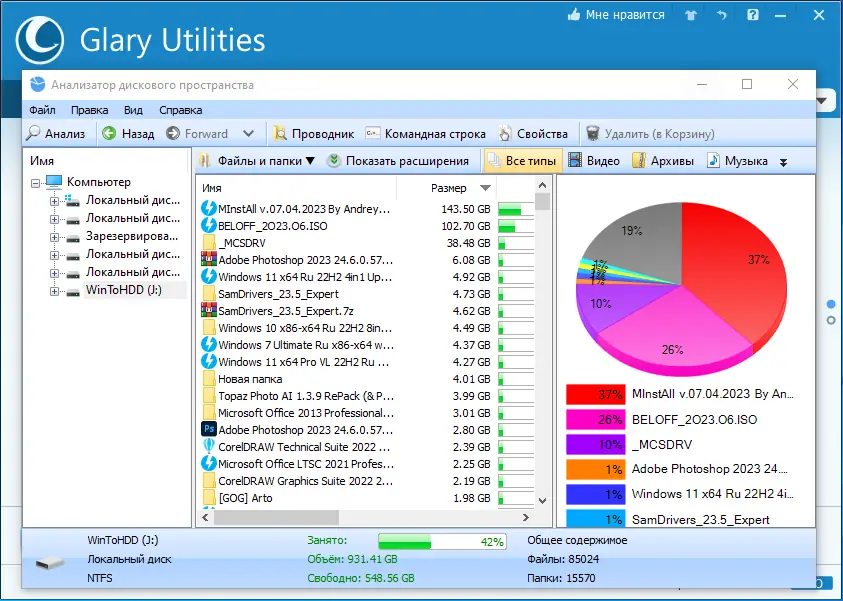Click the purple 10% legend swatch
The width and height of the screenshot is (843, 601).
[595, 445]
